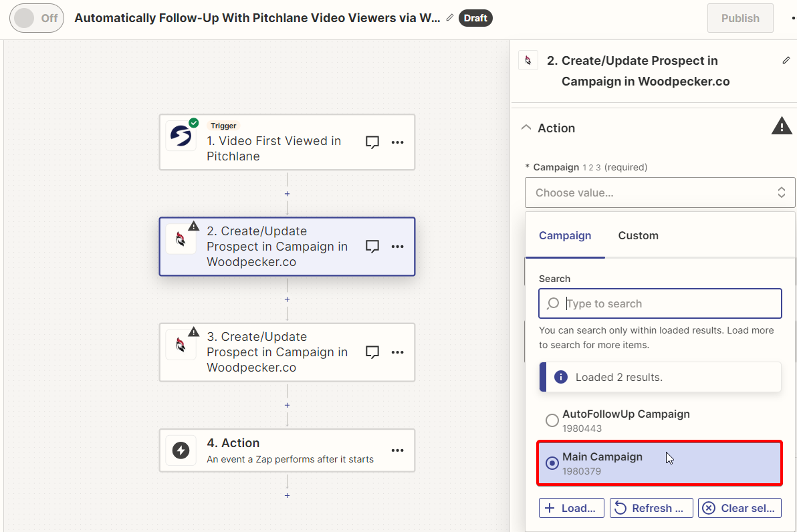This screenshot has width=797, height=532.
Task: Select Woodpecker icon on step 3
Action: point(181,344)
